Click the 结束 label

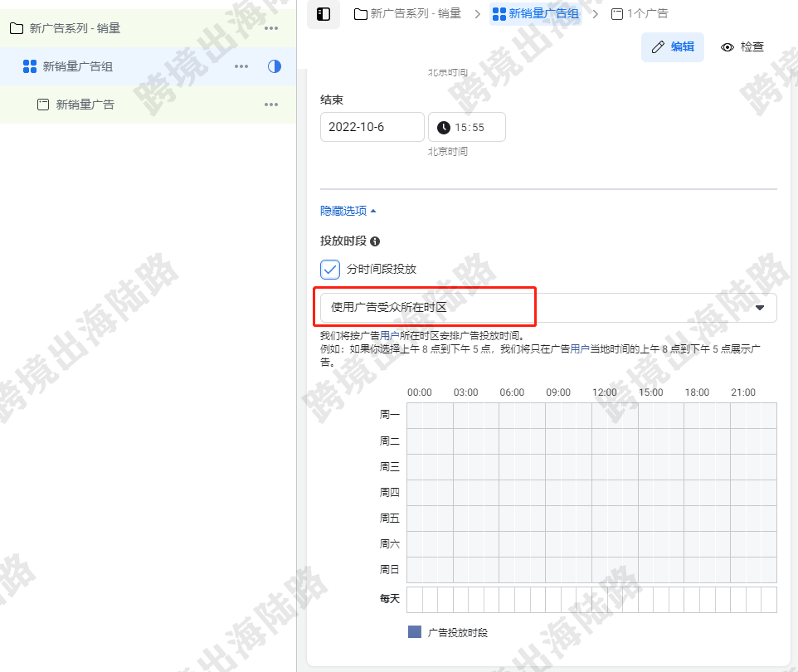pyautogui.click(x=332, y=100)
